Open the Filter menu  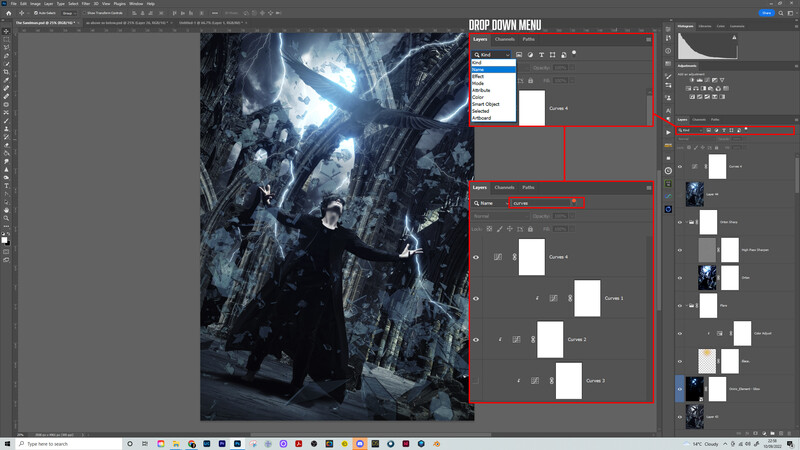[x=86, y=4]
